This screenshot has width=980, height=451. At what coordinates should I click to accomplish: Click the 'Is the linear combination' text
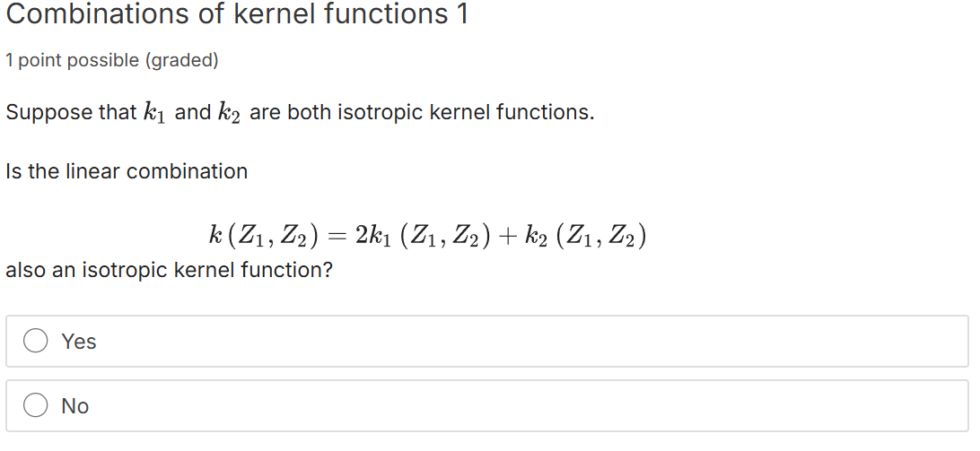(x=127, y=171)
